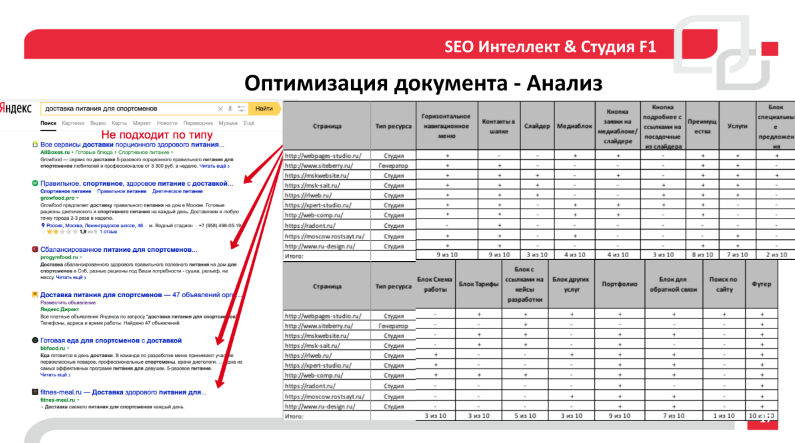
Task: Open the Карты tab
Action: 119,123
